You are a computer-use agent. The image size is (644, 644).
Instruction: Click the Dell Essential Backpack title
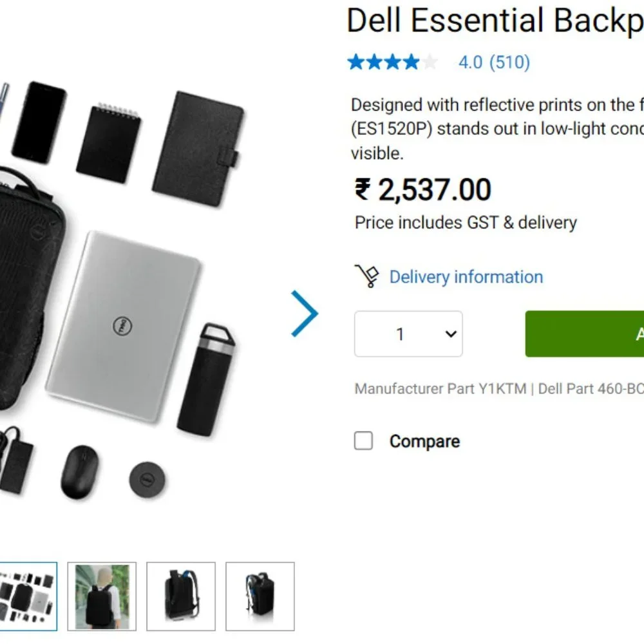coord(489,20)
